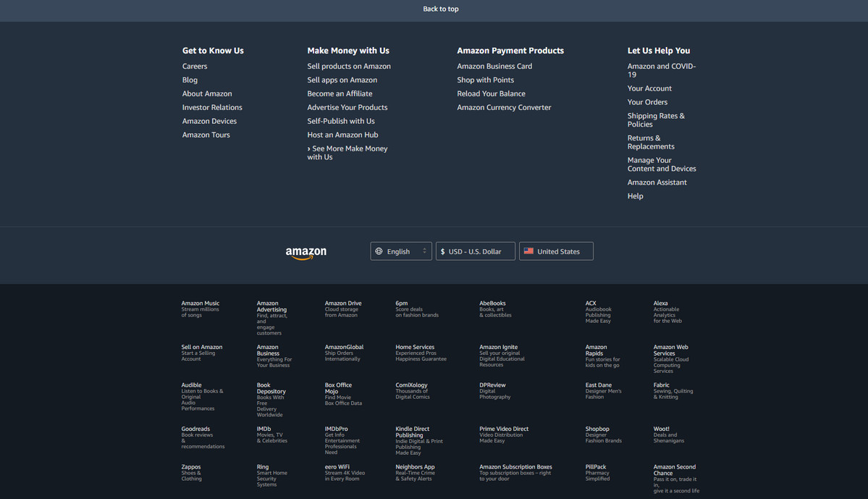Open the Blog link
Image resolution: width=868 pixels, height=499 pixels.
point(190,80)
